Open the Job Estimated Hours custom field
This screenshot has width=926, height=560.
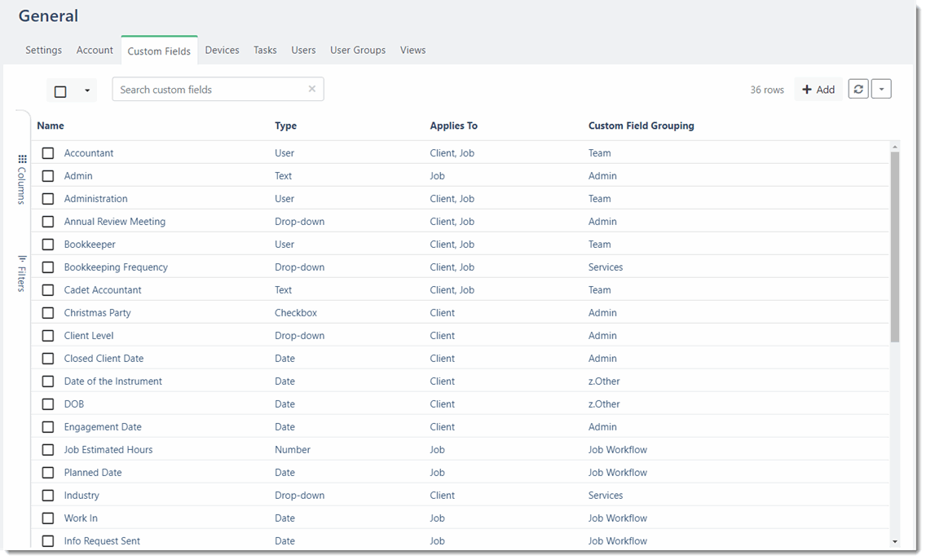[108, 449]
